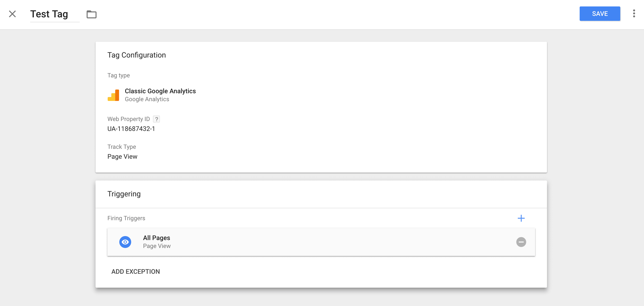Select the All Pages firing trigger row
644x306 pixels.
pos(300,242)
